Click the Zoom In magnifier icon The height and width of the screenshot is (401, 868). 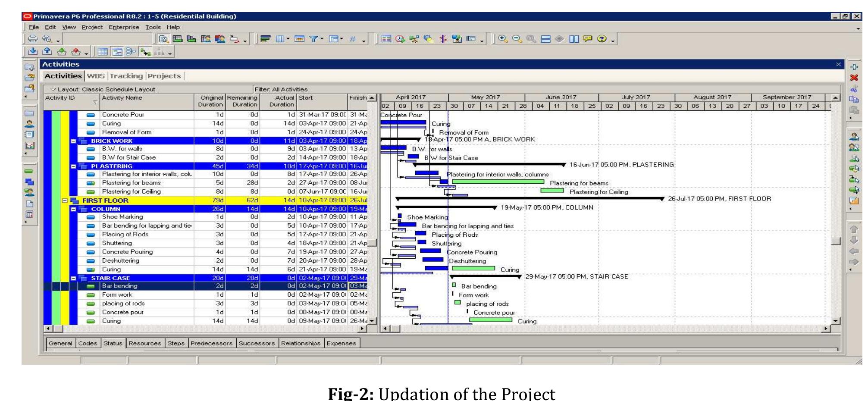pyautogui.click(x=503, y=39)
